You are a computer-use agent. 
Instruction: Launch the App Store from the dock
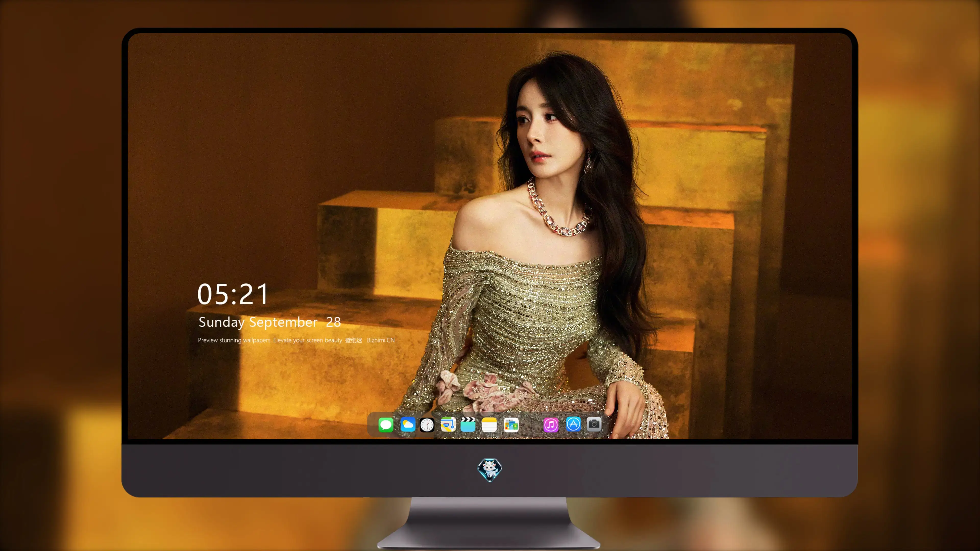(x=573, y=424)
